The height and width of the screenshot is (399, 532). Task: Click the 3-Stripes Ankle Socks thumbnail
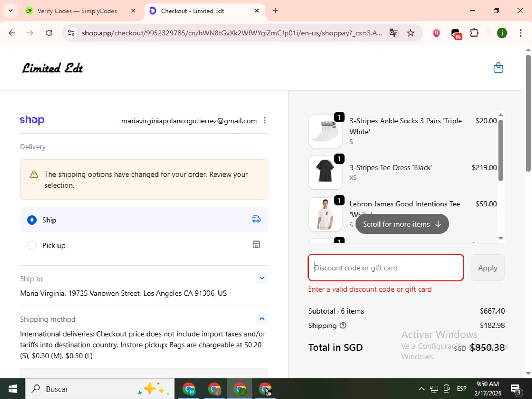tap(325, 131)
